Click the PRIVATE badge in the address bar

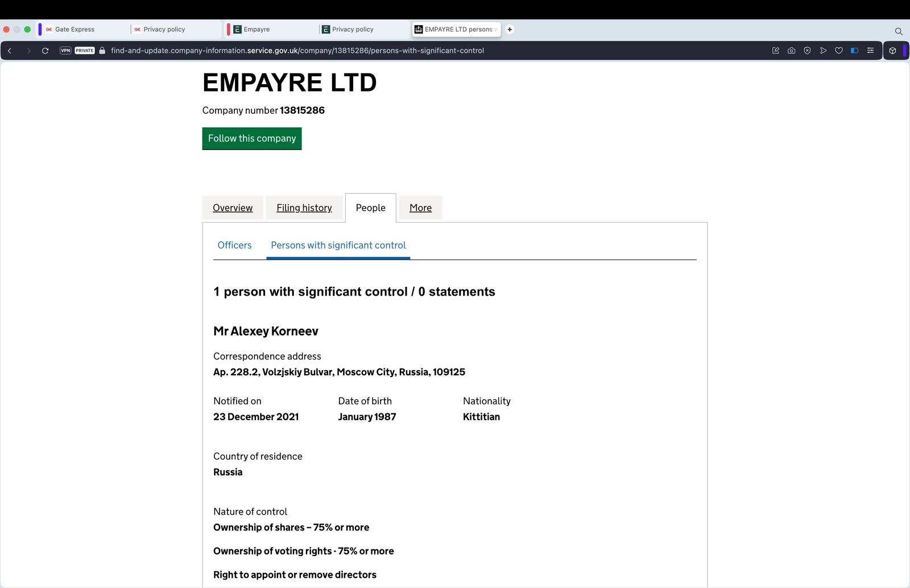[84, 50]
